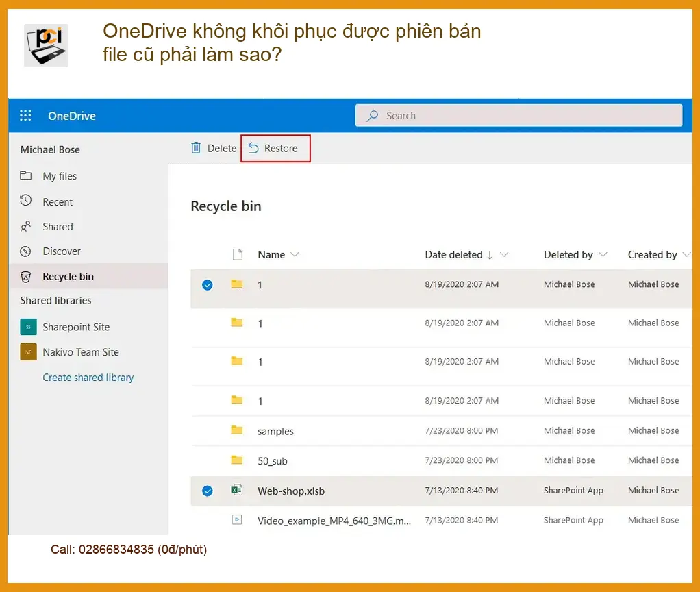Select the Web-shop.xlsb file name
Image resolution: width=700 pixels, height=592 pixels.
coord(291,491)
